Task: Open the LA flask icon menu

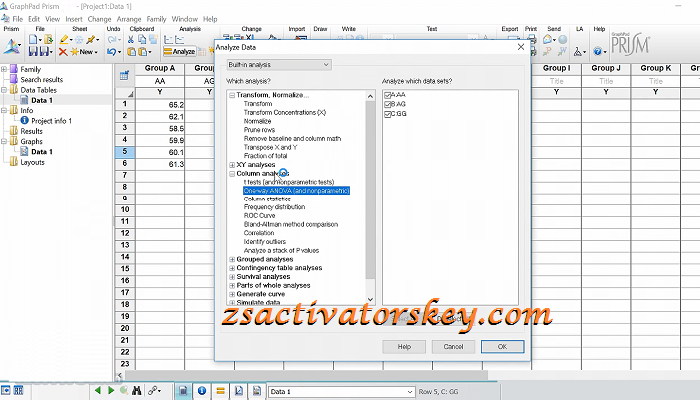Action: click(579, 52)
